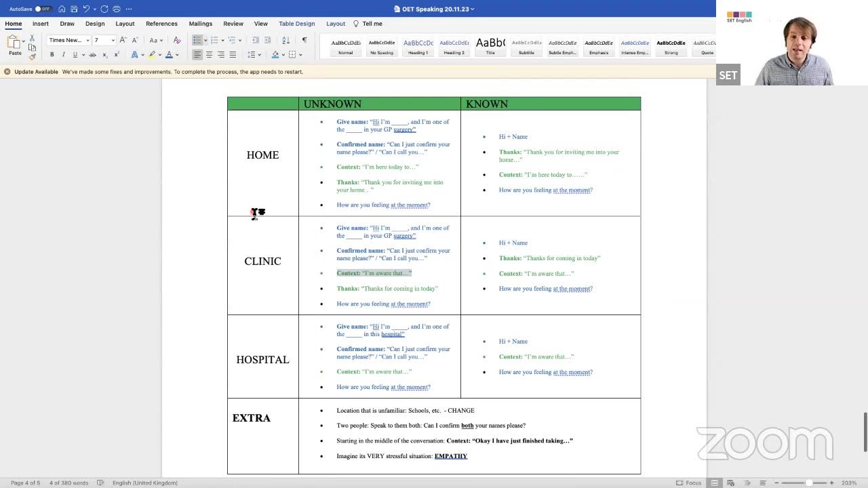Toggle bulleted list formatting
The image size is (868, 488).
pos(197,40)
